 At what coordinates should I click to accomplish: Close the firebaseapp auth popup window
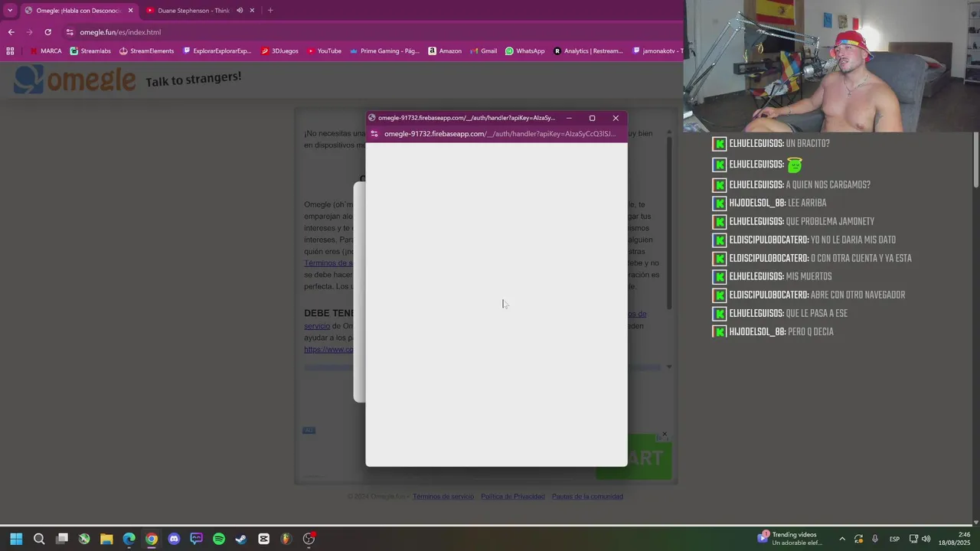(616, 118)
